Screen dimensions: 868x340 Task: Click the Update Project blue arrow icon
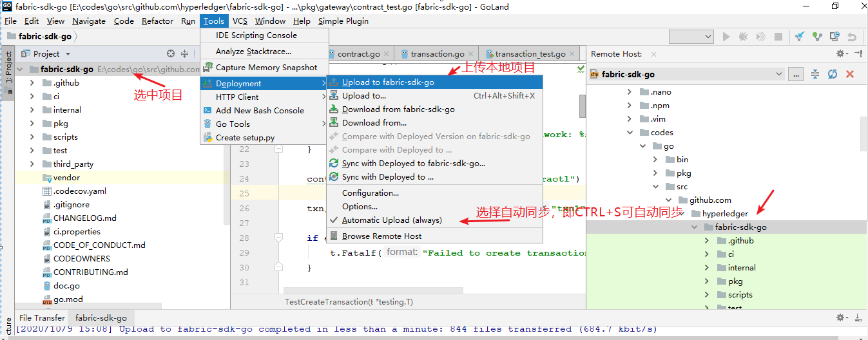[800, 37]
